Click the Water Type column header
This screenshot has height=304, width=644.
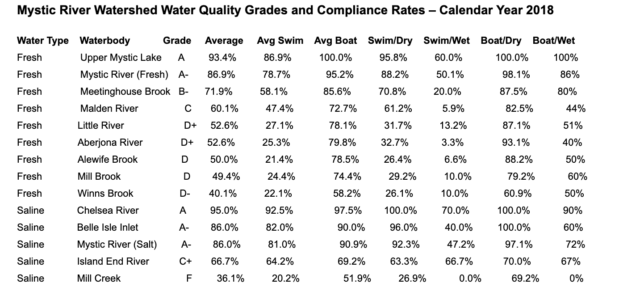[x=43, y=41]
